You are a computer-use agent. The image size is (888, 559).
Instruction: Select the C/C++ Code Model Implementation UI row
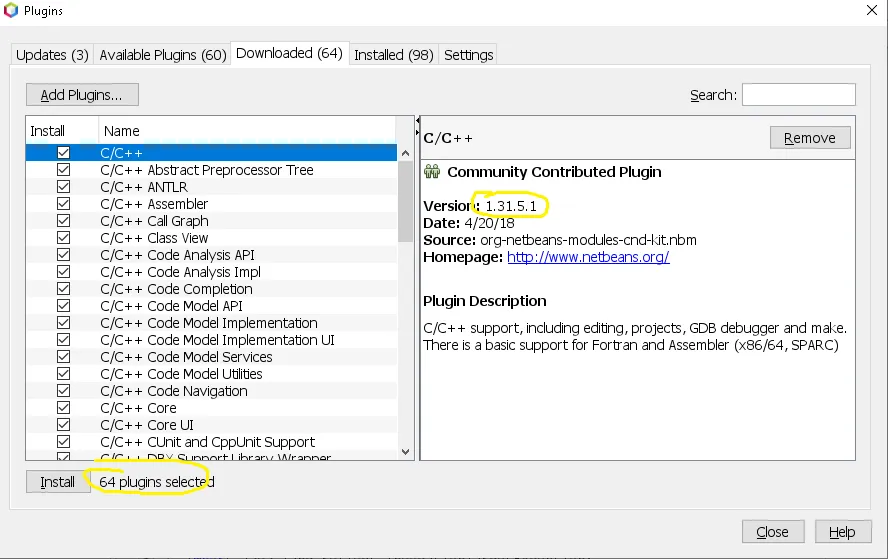pos(211,339)
